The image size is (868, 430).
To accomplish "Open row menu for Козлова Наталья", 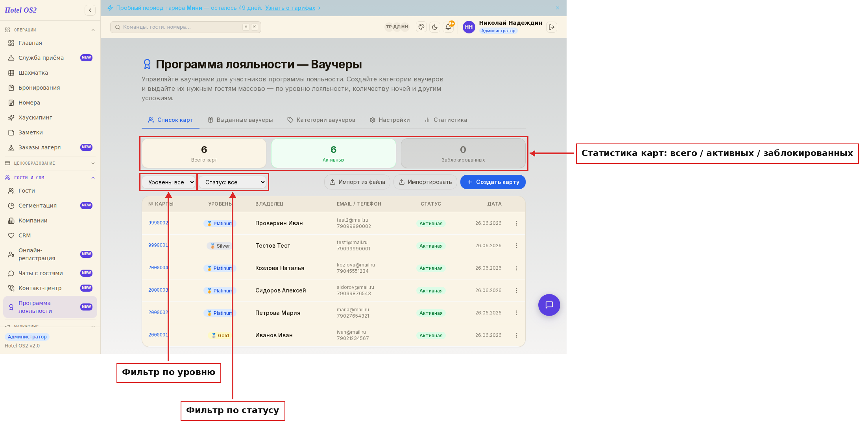I will (x=517, y=268).
